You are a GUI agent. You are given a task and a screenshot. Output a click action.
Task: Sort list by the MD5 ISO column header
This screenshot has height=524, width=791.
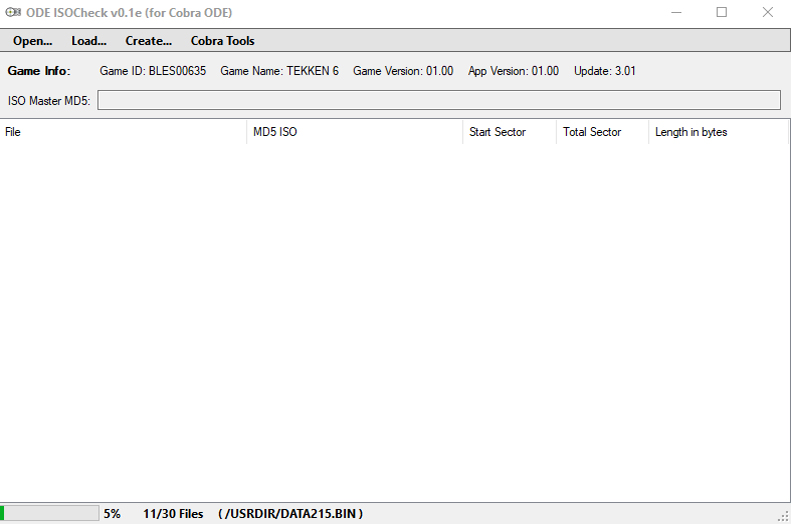(x=354, y=132)
